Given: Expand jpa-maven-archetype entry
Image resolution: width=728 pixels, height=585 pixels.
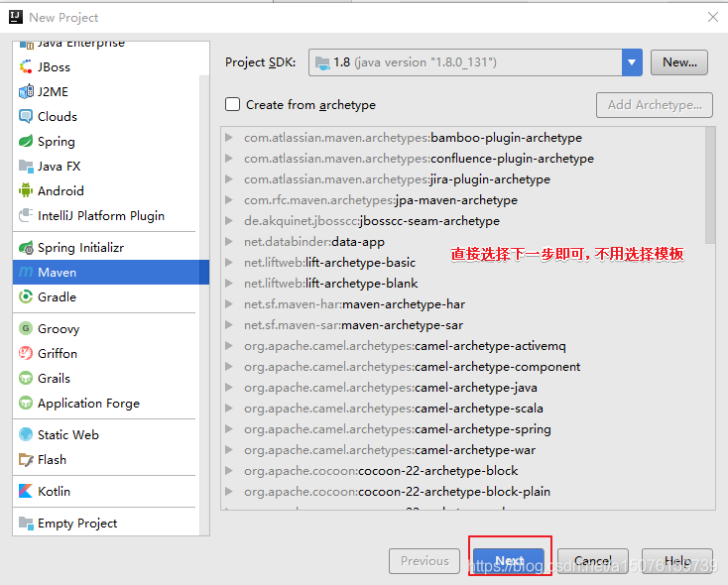Looking at the screenshot, I should coord(228,200).
